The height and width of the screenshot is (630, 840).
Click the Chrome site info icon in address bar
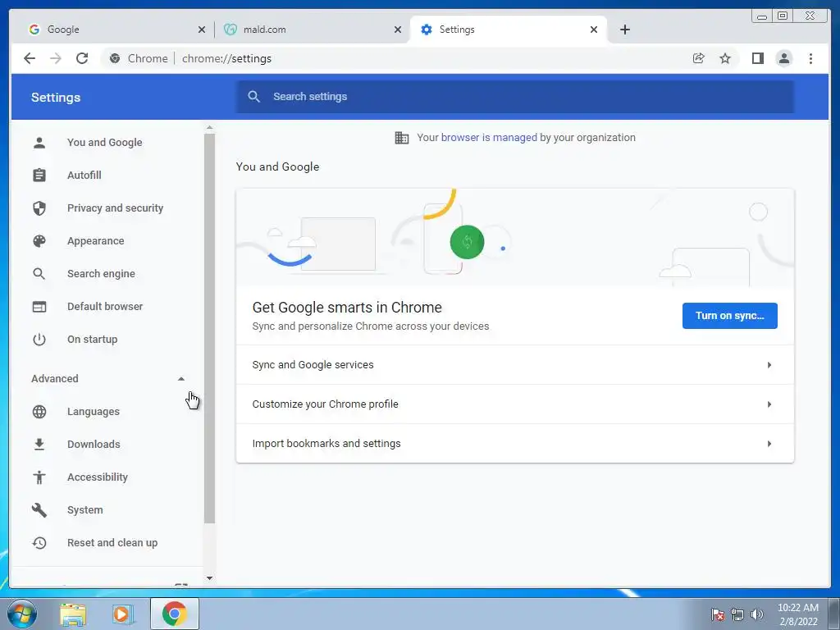click(115, 58)
